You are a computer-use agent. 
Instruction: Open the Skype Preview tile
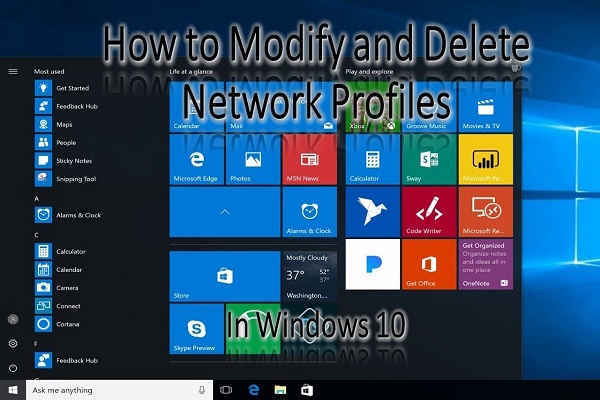197,329
